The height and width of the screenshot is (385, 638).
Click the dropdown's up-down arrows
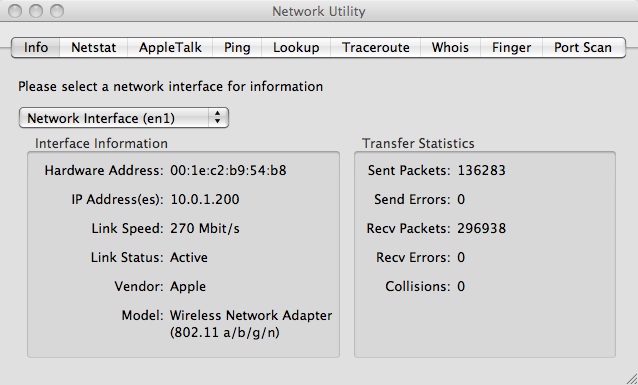218,118
